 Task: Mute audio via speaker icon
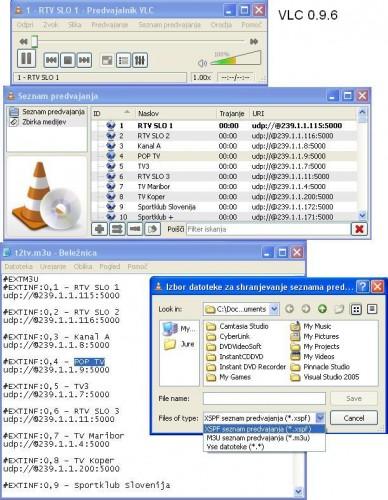[x=202, y=63]
